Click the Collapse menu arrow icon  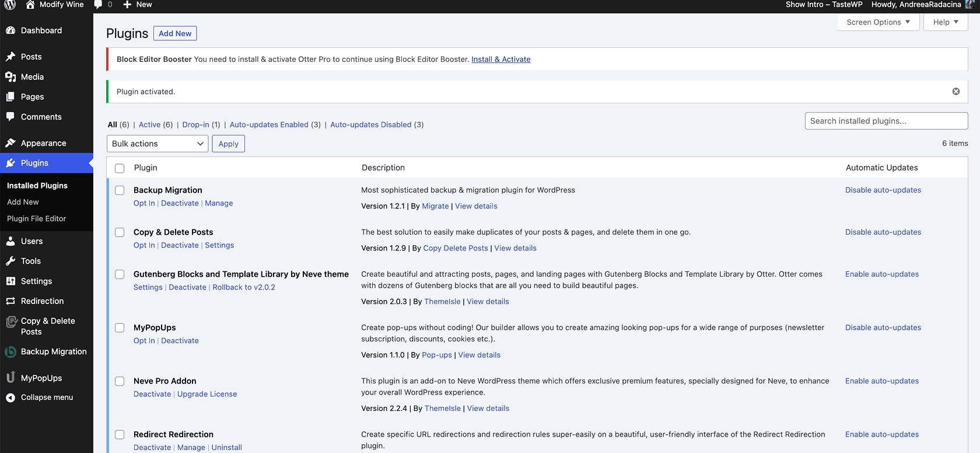[x=10, y=398]
